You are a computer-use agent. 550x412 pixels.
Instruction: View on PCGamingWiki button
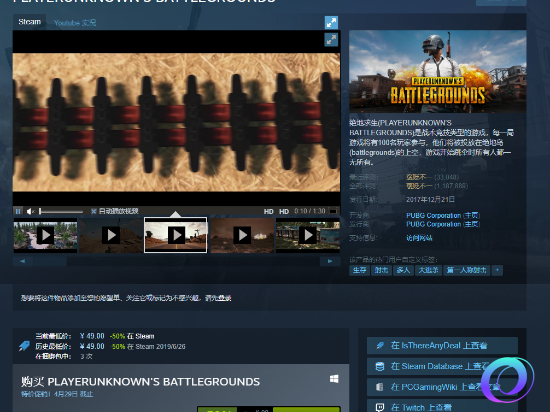442,387
